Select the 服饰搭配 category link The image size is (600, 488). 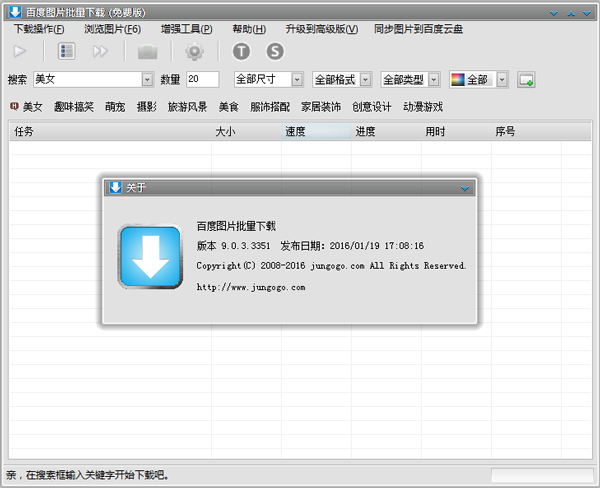pyautogui.click(x=270, y=107)
